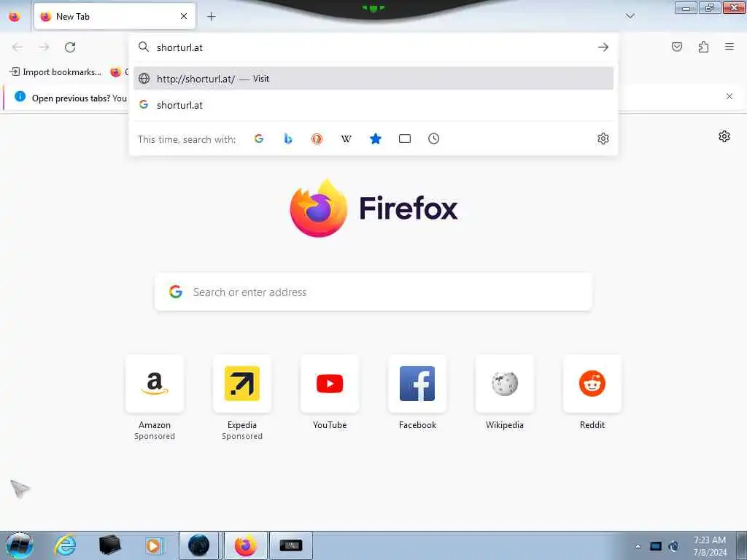Image resolution: width=747 pixels, height=560 pixels.
Task: Open the list all tabs chevron
Action: [x=630, y=17]
